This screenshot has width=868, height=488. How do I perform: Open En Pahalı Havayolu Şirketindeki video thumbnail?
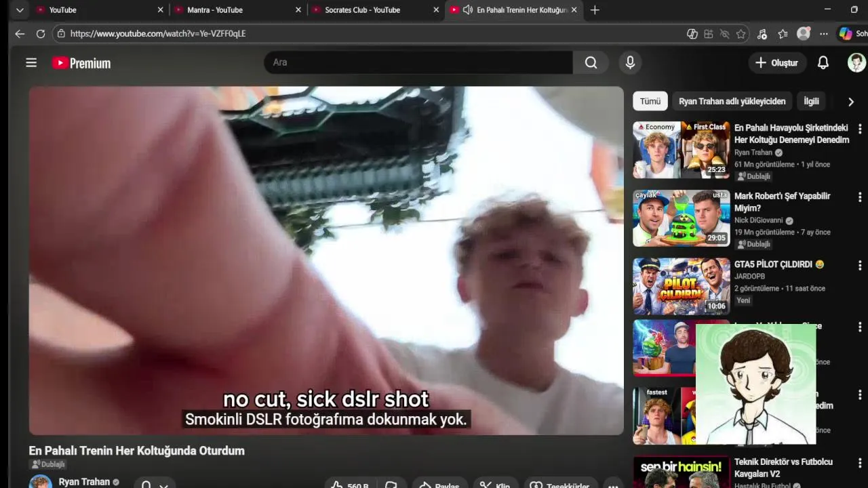(682, 150)
